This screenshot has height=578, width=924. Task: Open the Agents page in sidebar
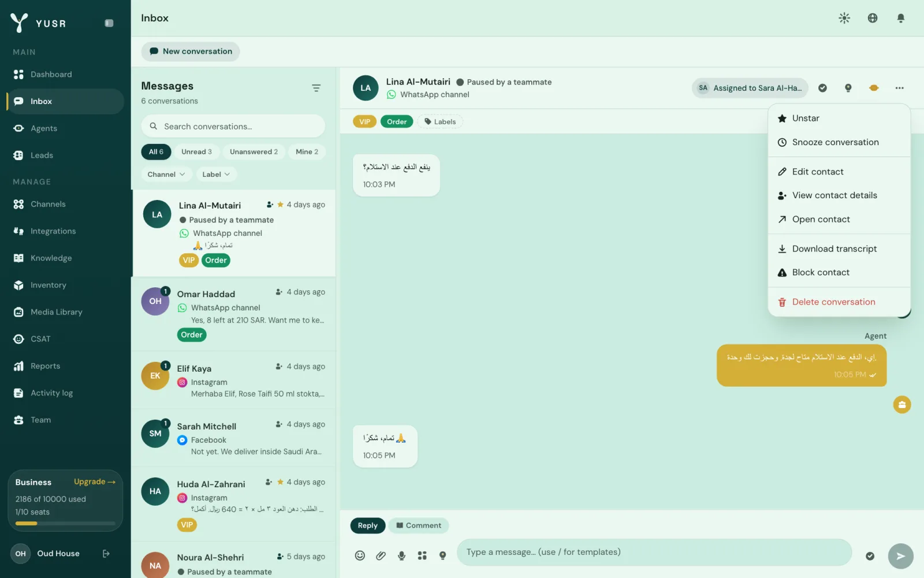65,128
